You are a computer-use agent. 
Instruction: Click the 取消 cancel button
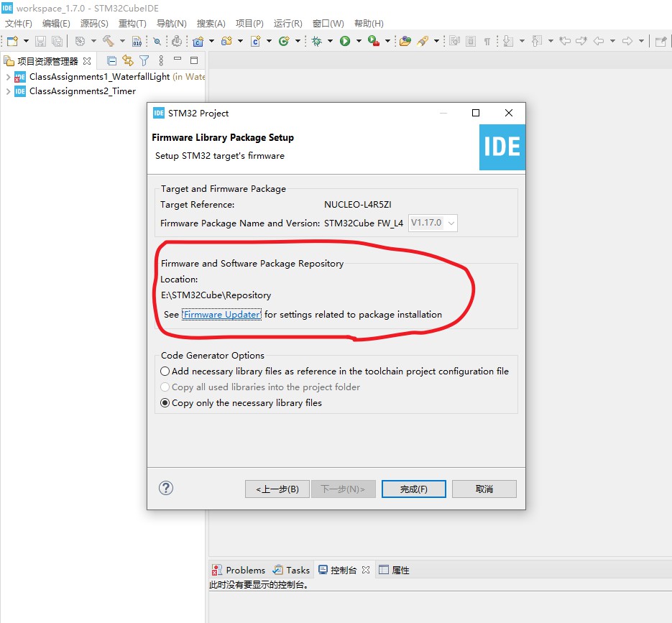484,489
